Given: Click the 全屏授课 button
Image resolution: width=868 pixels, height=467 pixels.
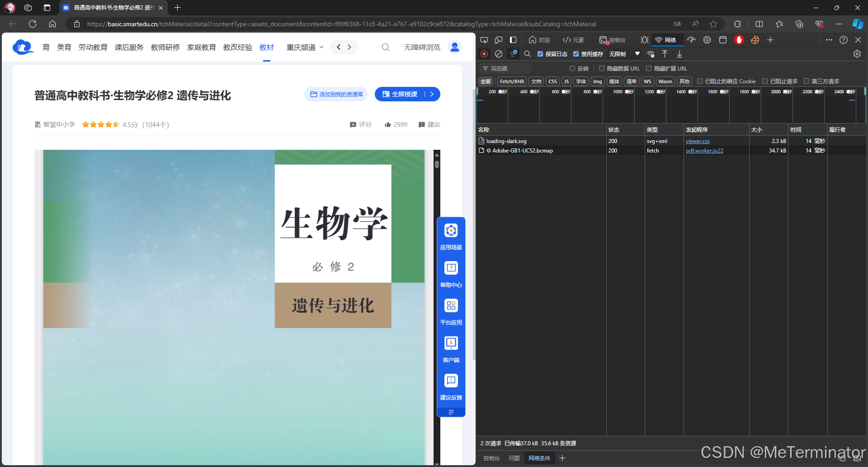Looking at the screenshot, I should (400, 94).
